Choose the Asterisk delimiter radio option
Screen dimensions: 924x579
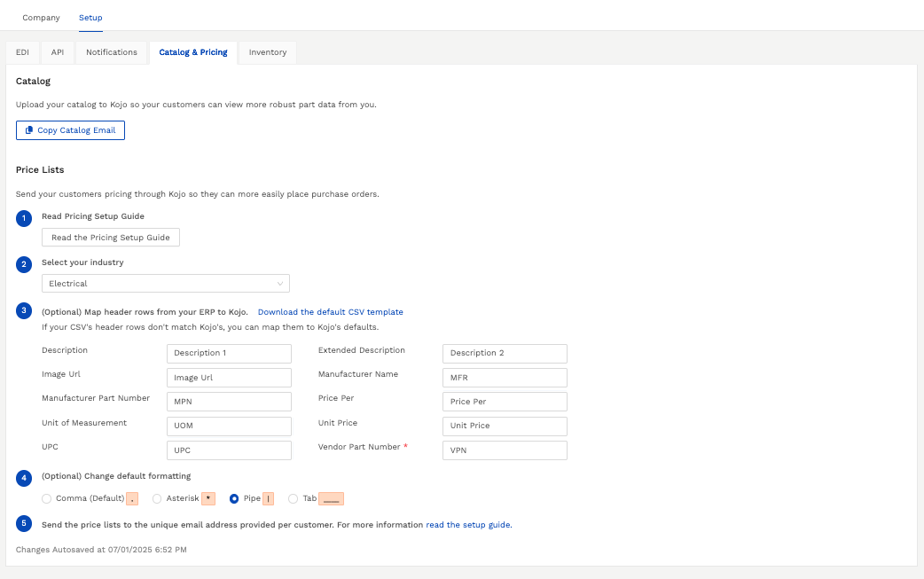click(157, 499)
